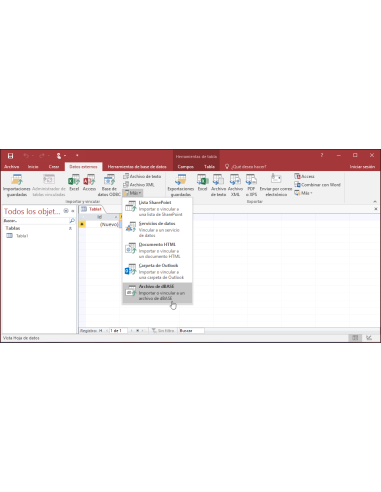Screen dimensions: 381x492
Task: Open the Help question mark
Action: pos(322,155)
